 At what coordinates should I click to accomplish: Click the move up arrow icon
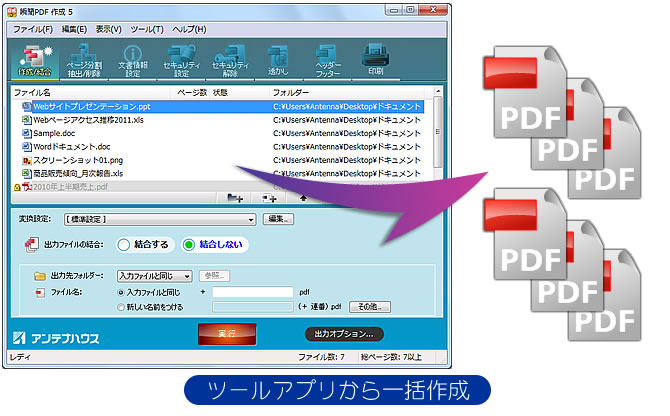303,198
